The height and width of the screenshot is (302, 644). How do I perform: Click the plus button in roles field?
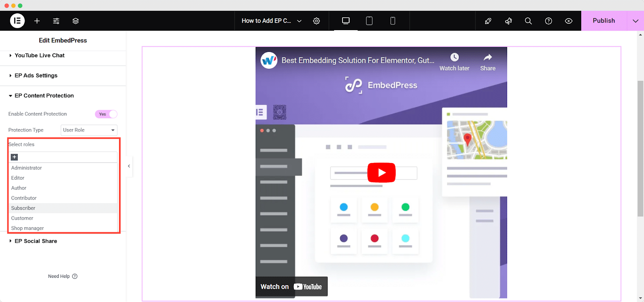point(14,157)
